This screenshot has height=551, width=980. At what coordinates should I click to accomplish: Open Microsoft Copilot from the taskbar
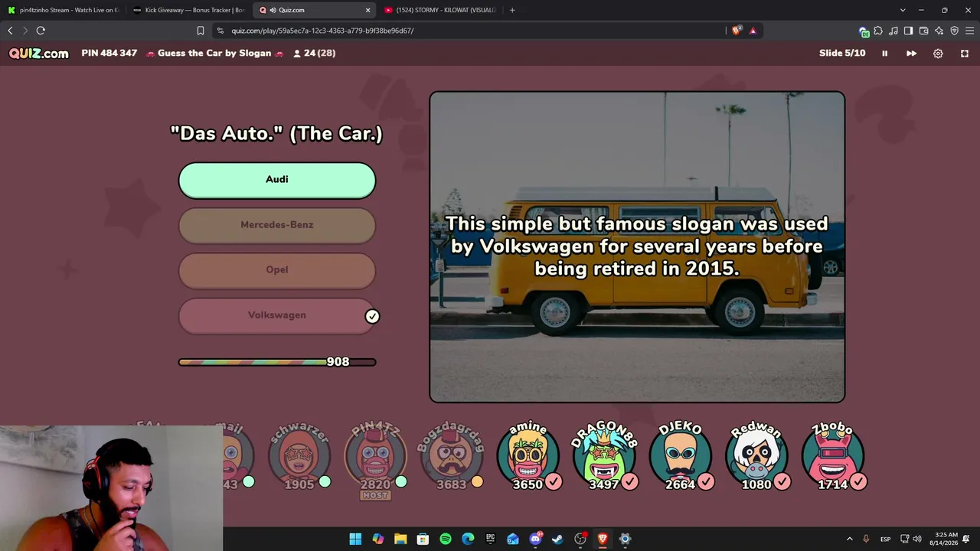tap(378, 539)
